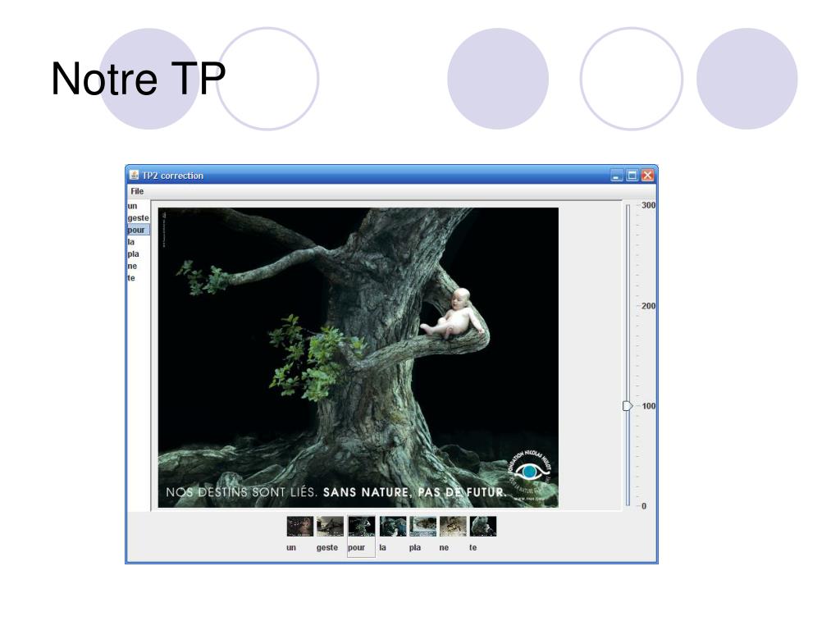Image resolution: width=840 pixels, height=630 pixels.
Task: Click the 'te' thumbnail image
Action: [x=483, y=527]
